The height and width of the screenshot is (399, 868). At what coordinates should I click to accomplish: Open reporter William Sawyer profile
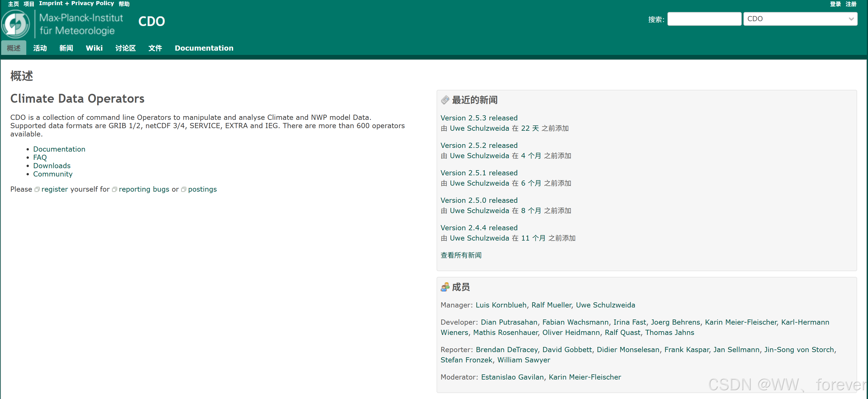coord(524,360)
